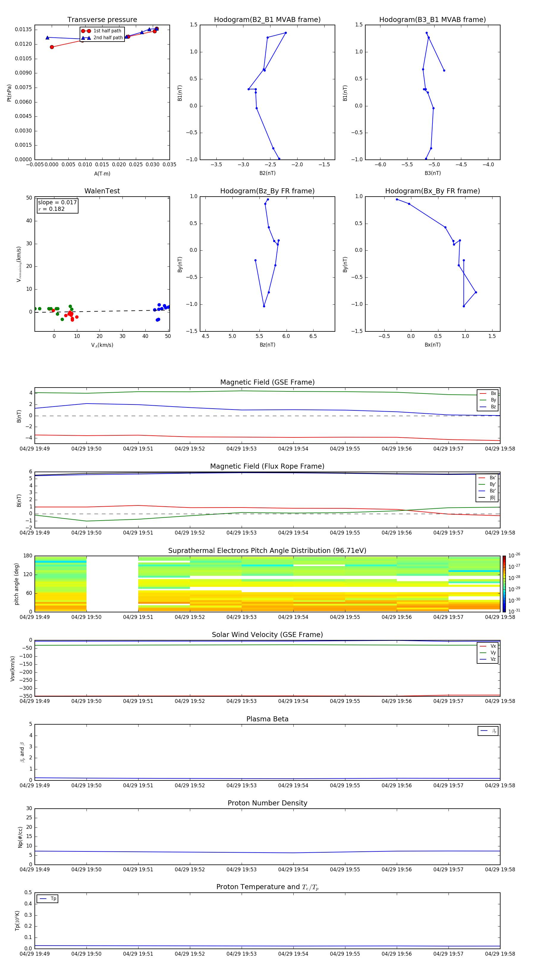535x980 pixels.
Task: Click the 'Plasma Beta' panel title
Action: coord(267,719)
